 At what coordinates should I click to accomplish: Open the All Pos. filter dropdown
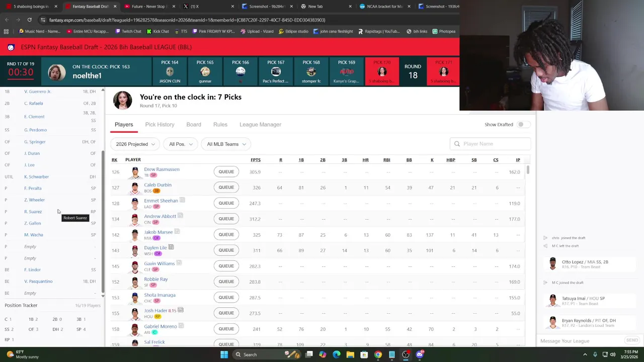[x=181, y=144]
